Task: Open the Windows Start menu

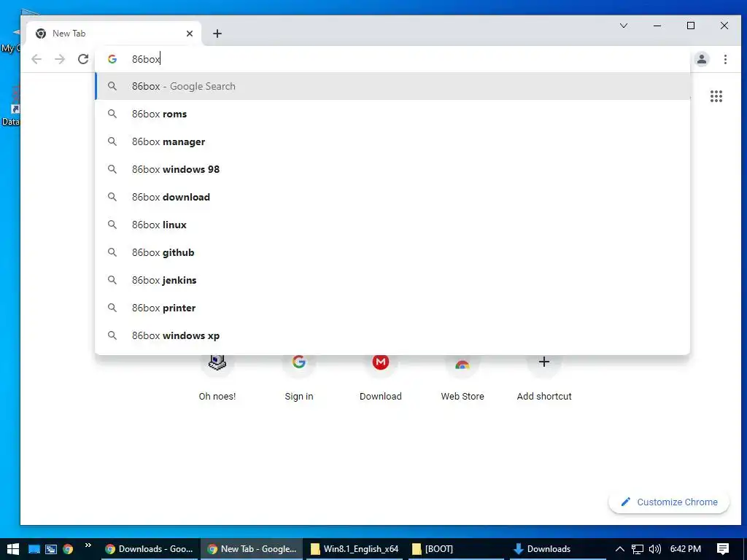Action: point(13,549)
